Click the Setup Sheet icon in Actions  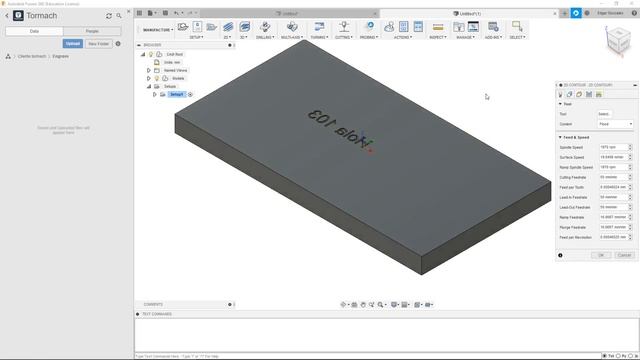pyautogui.click(x=418, y=27)
